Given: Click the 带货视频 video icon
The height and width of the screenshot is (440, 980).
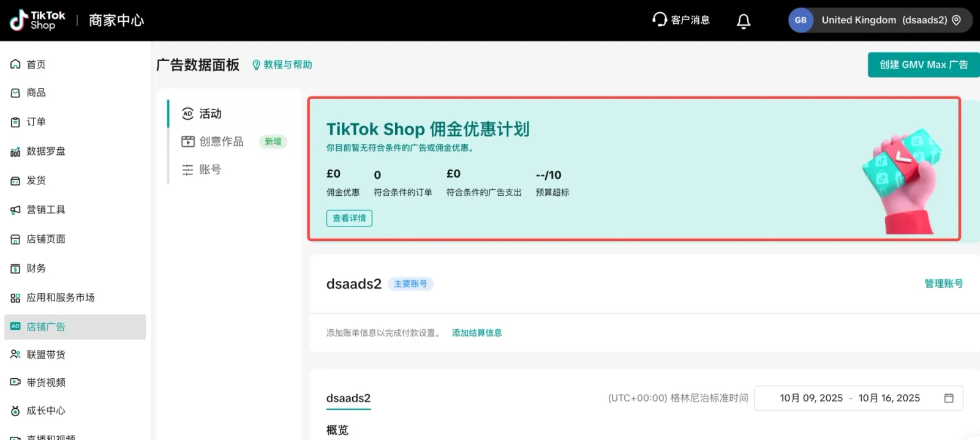Looking at the screenshot, I should tap(15, 382).
